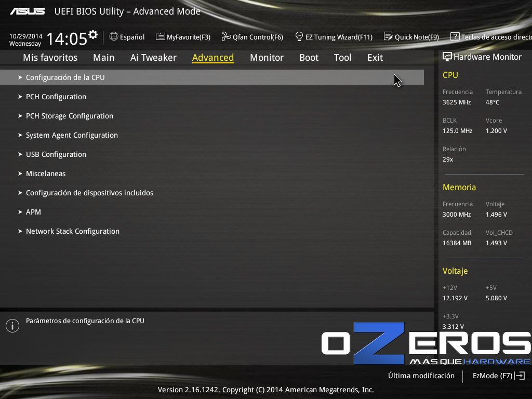Click the 14:05 clock time
Viewport: 532px width, 399px height.
tap(67, 38)
